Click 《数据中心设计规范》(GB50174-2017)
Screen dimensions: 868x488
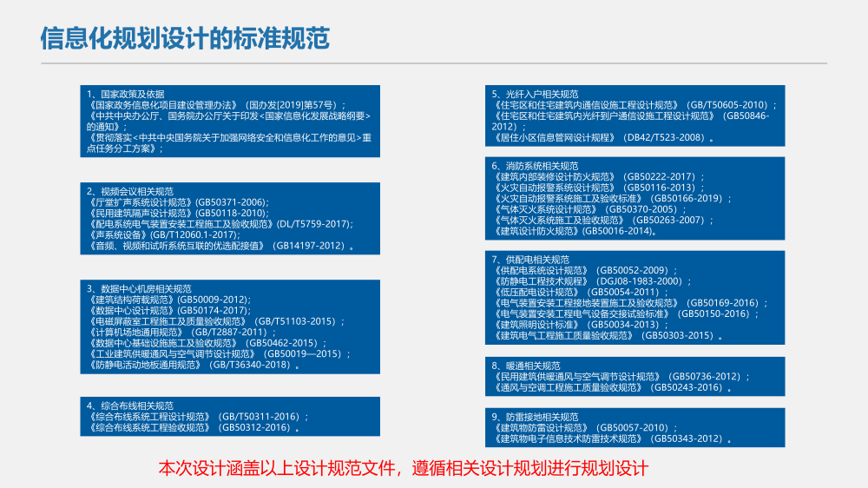coord(169,311)
